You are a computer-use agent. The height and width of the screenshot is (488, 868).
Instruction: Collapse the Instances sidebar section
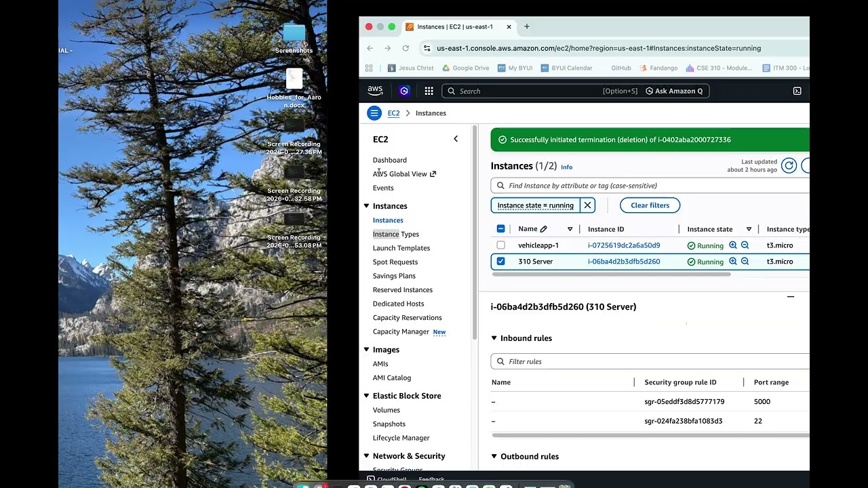(x=366, y=206)
